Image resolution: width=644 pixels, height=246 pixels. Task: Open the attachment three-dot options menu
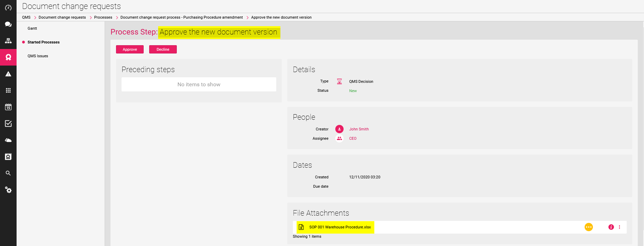coord(619,227)
